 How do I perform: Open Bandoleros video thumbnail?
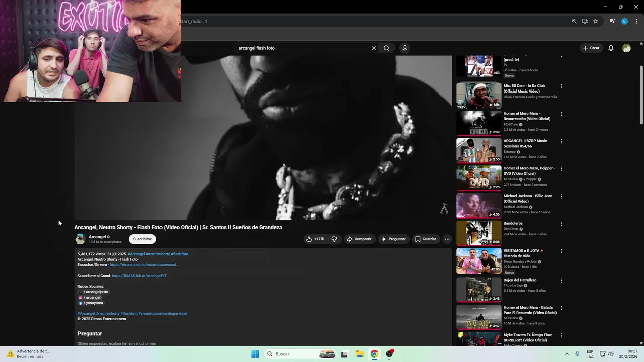coord(479,233)
